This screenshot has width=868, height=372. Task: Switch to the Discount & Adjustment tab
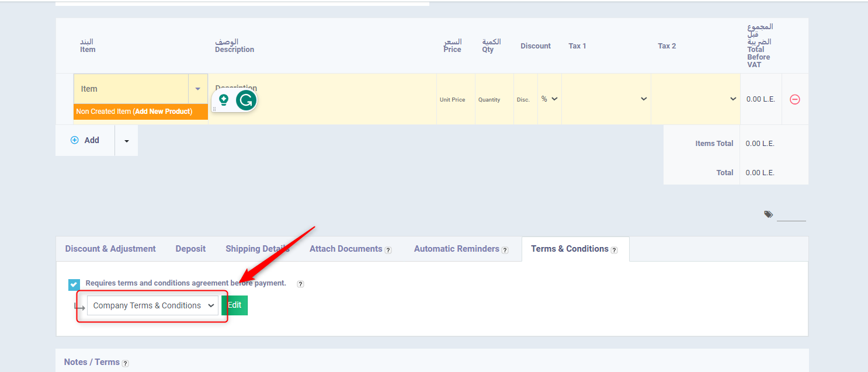[110, 249]
